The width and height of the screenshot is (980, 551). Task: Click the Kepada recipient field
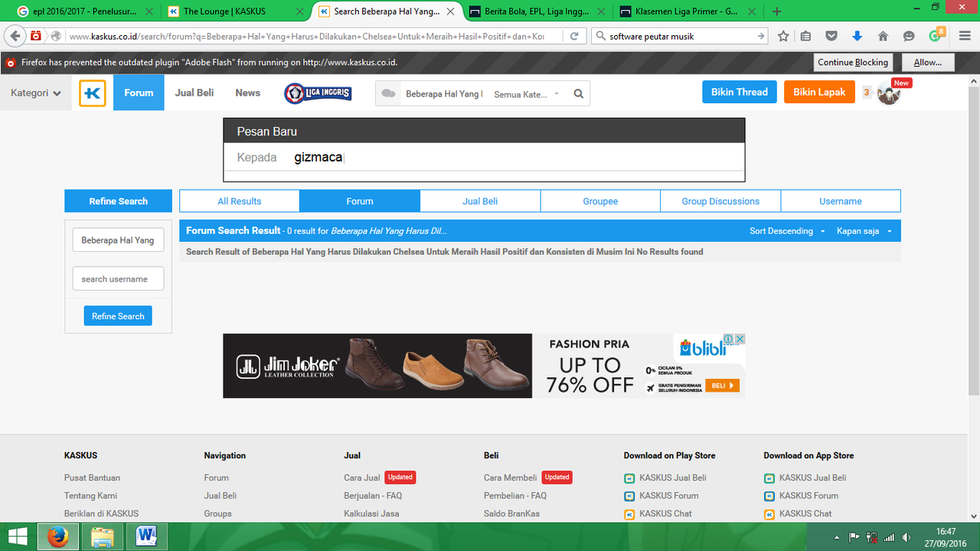484,158
